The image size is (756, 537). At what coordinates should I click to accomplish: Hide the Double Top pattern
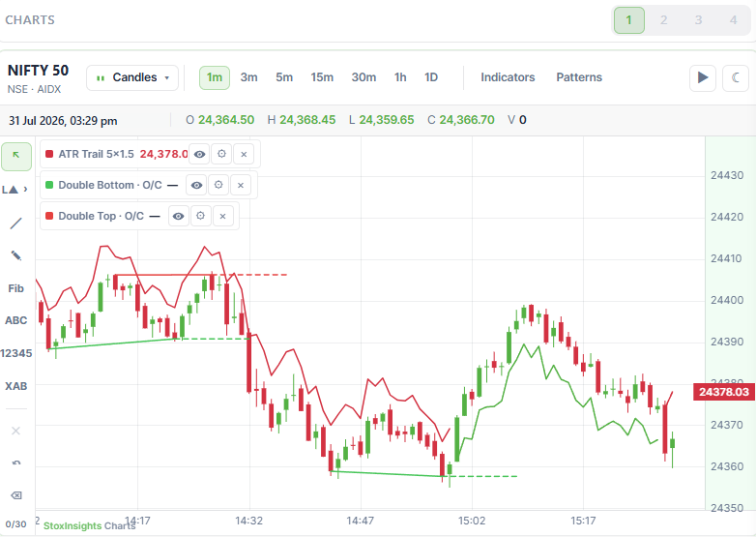(x=179, y=216)
